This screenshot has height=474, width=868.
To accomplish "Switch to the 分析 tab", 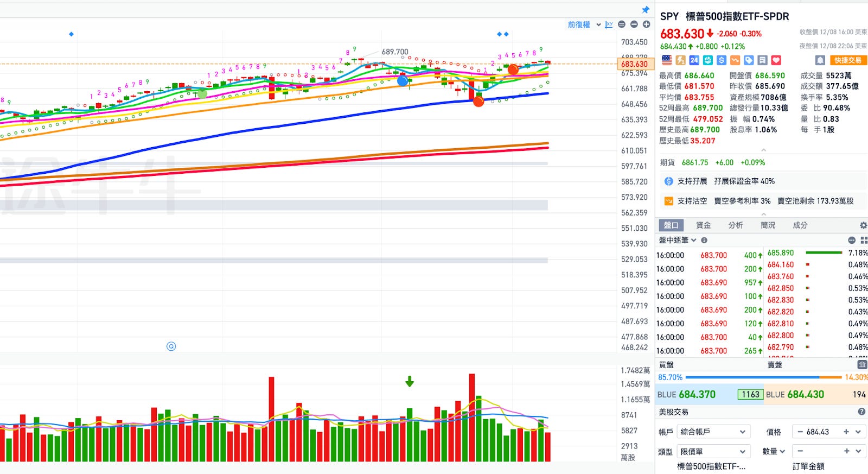I will (736, 225).
